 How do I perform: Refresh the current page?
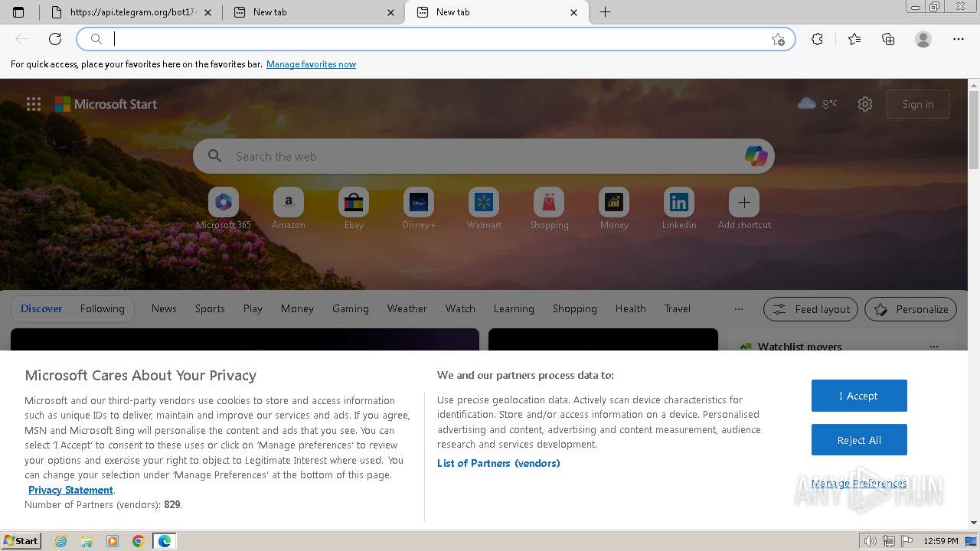click(55, 39)
